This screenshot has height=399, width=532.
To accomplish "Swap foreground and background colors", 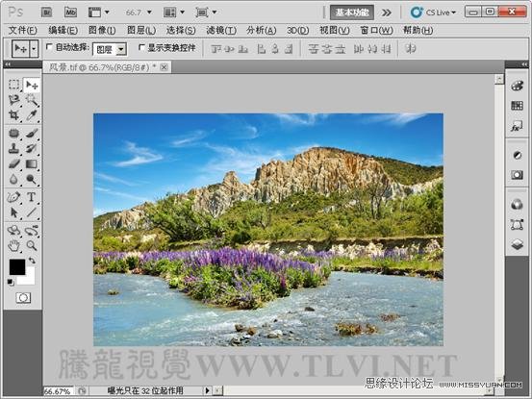I will pyautogui.click(x=32, y=261).
